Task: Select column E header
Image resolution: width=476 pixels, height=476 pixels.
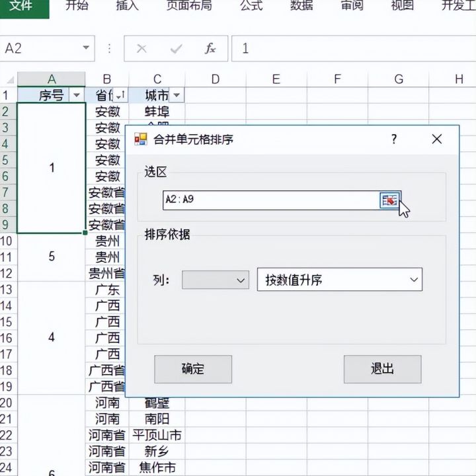Action: tap(276, 79)
